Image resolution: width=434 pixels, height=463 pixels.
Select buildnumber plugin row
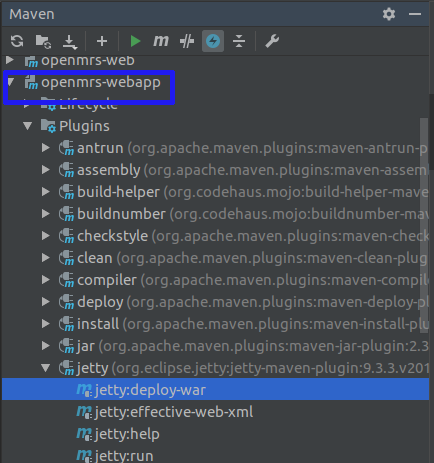click(215, 214)
